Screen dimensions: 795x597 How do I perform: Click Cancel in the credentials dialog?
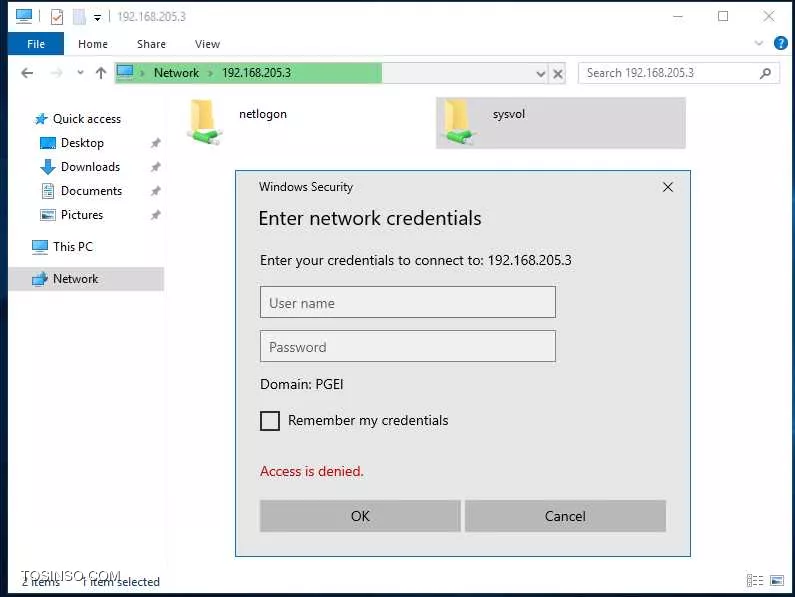(565, 516)
